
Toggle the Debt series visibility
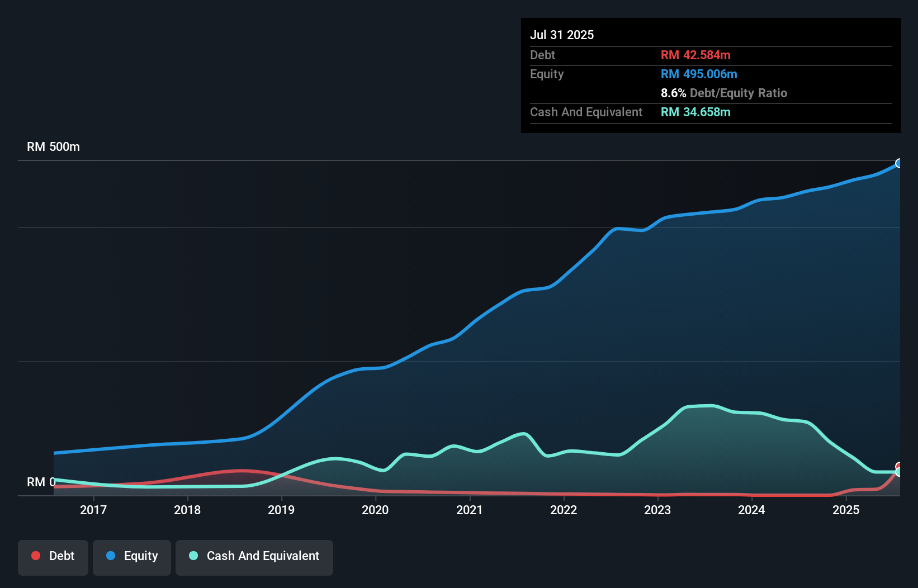[x=53, y=556]
